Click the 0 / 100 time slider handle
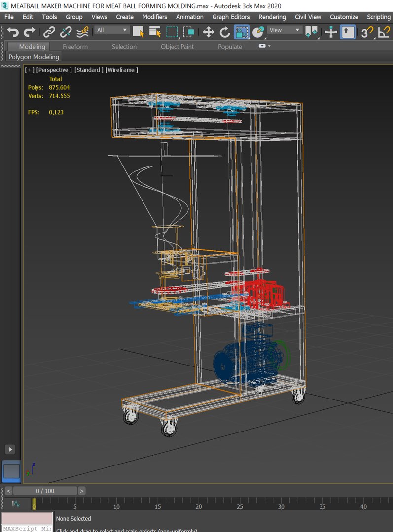The image size is (393, 532). [45, 491]
